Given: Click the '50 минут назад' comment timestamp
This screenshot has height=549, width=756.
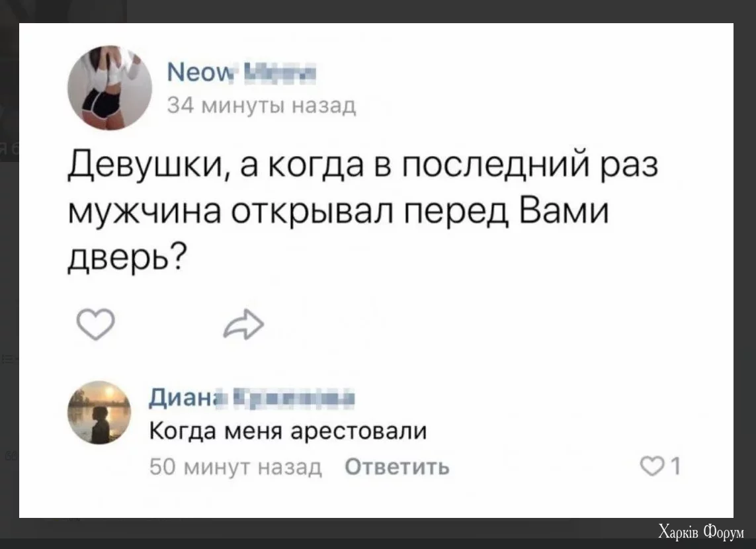Looking at the screenshot, I should (x=235, y=468).
